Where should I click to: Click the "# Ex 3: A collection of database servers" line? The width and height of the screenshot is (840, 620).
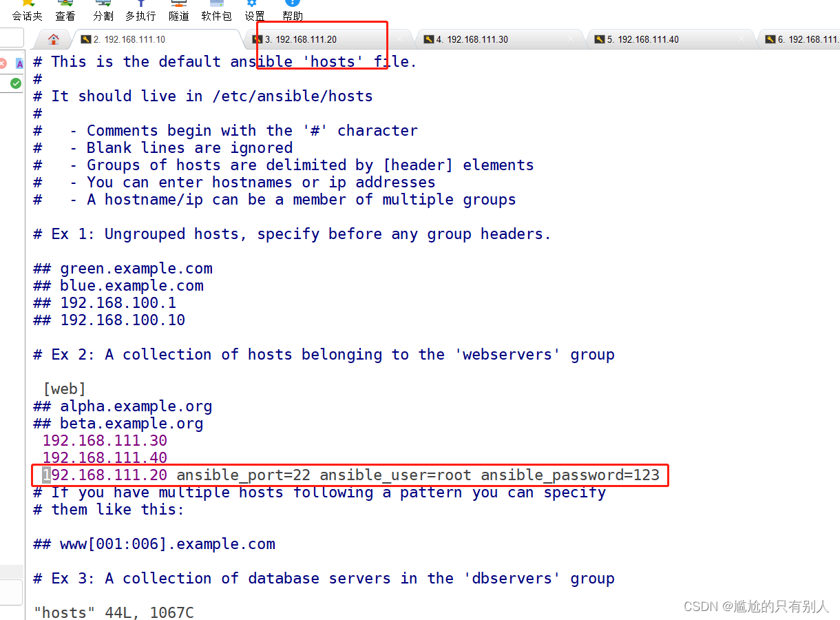point(324,579)
